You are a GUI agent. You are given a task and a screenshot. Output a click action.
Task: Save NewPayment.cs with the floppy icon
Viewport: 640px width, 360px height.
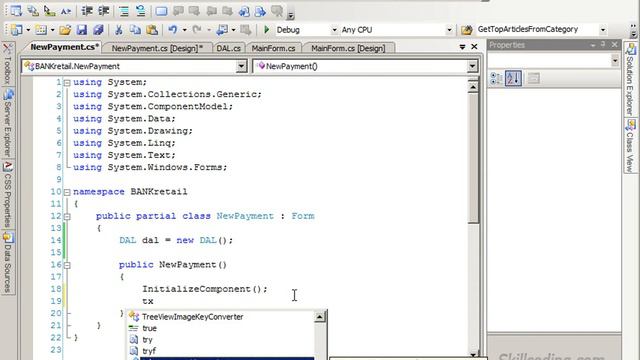(82, 30)
